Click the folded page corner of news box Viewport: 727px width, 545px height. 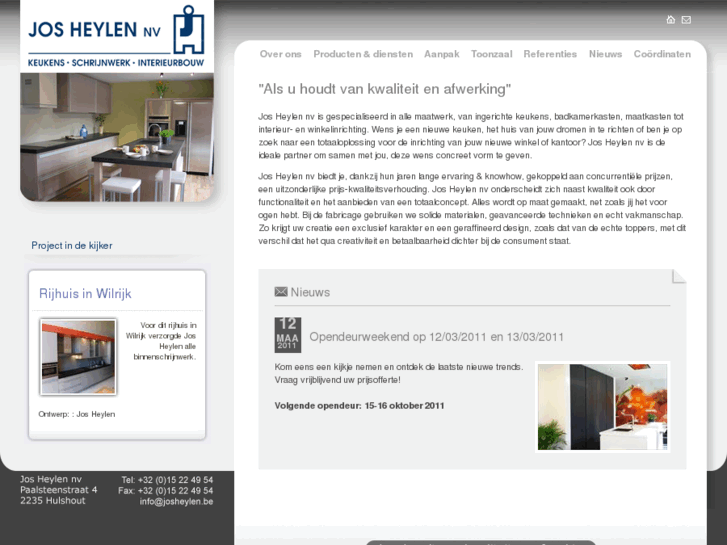(x=679, y=276)
